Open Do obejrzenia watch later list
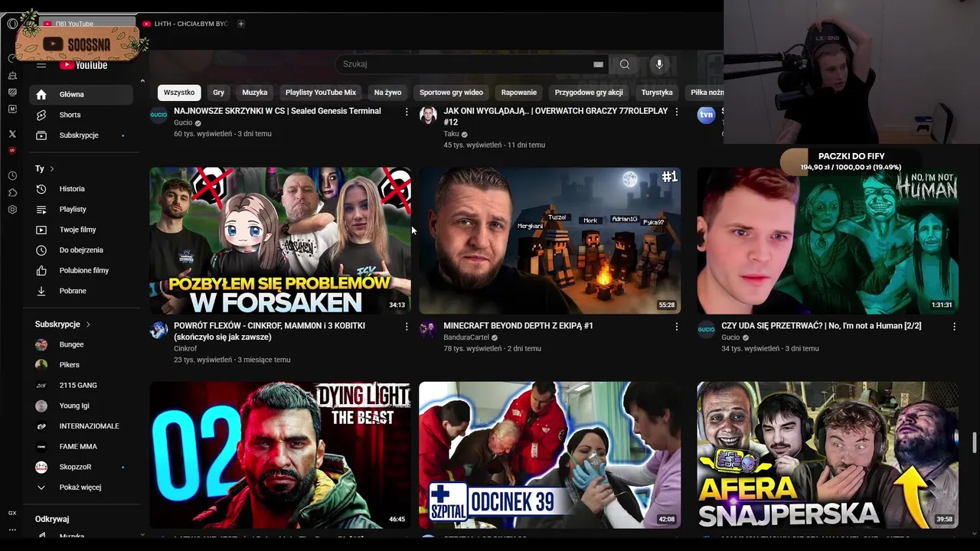Screen dimensions: 980x551 point(81,250)
